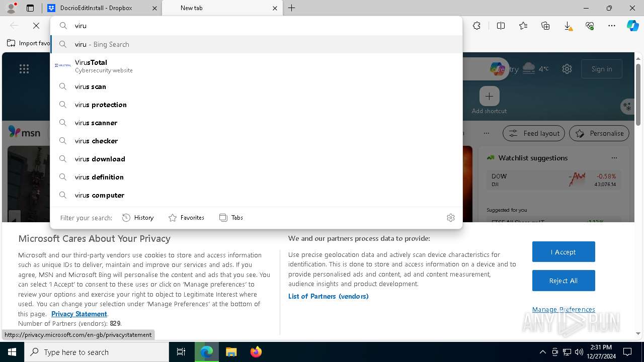Screen dimensions: 644x362
Task: Open MSN page settings gear
Action: pyautogui.click(x=567, y=69)
